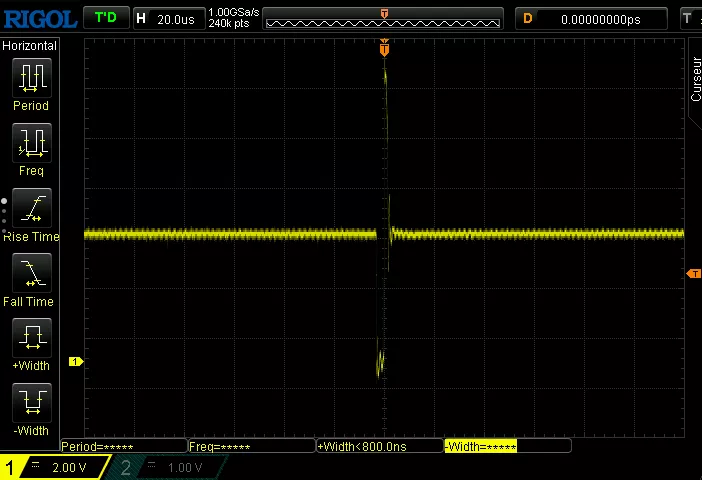The image size is (702, 480).
Task: Click the RIGOL logo
Action: [x=39, y=19]
